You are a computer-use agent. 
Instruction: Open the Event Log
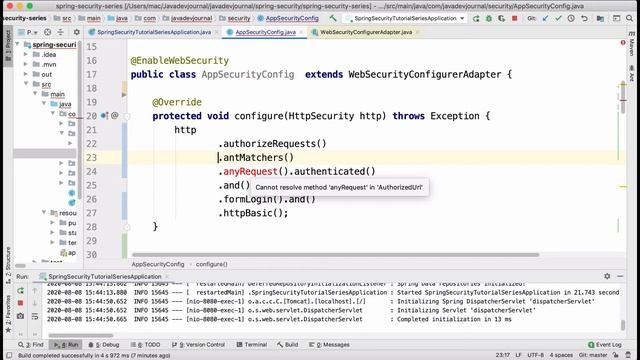point(605,344)
